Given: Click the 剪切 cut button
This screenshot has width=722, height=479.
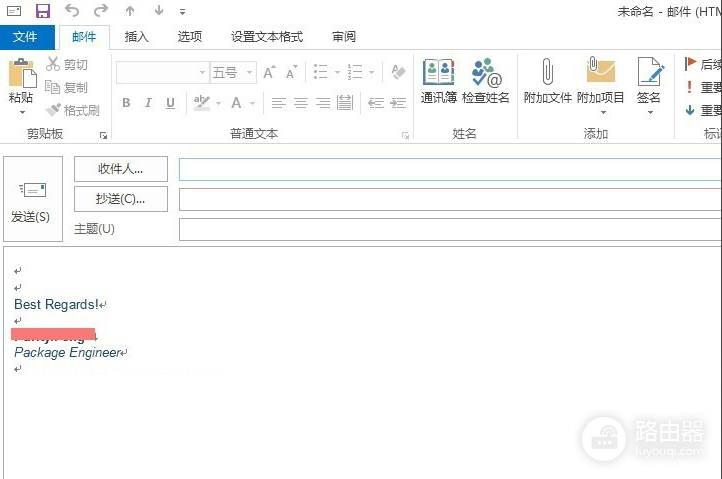Looking at the screenshot, I should click(67, 64).
